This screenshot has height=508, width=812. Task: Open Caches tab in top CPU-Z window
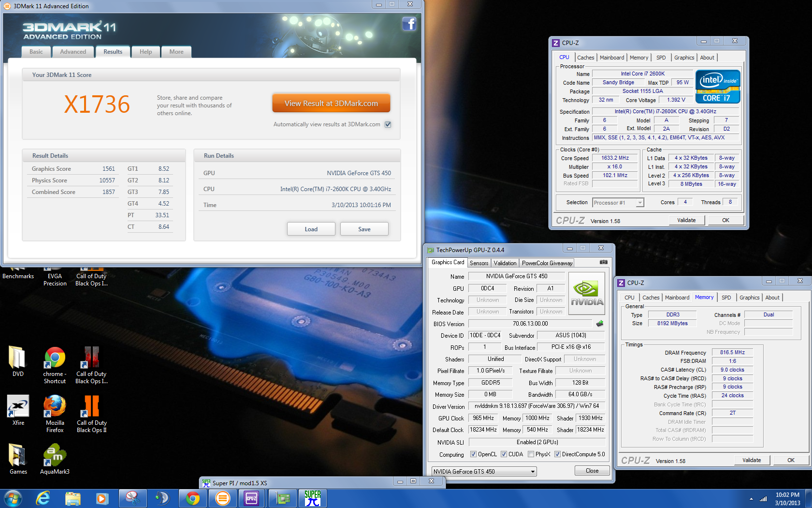[585, 58]
